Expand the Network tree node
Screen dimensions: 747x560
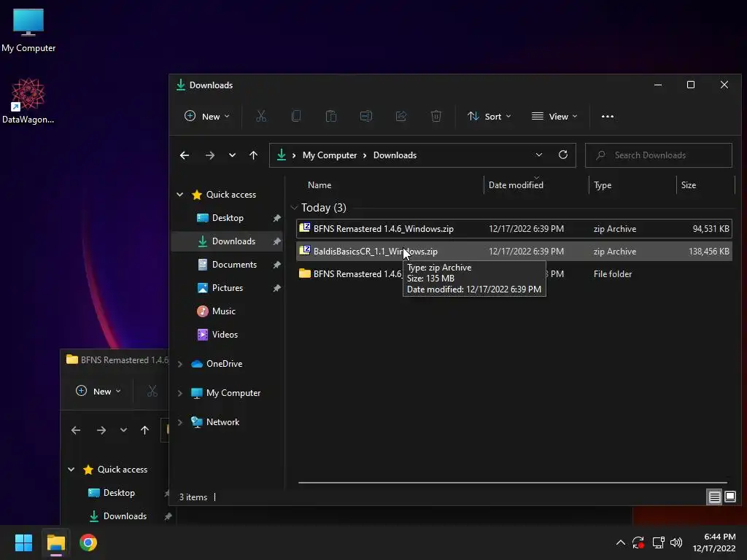click(x=180, y=422)
